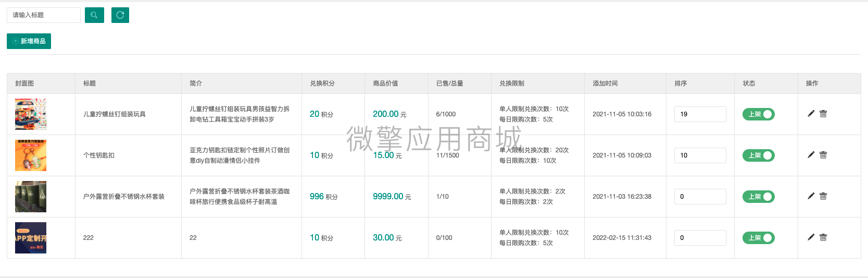Focus the 请输入标题 search field
Image resolution: width=868 pixels, height=278 pixels.
pos(44,15)
